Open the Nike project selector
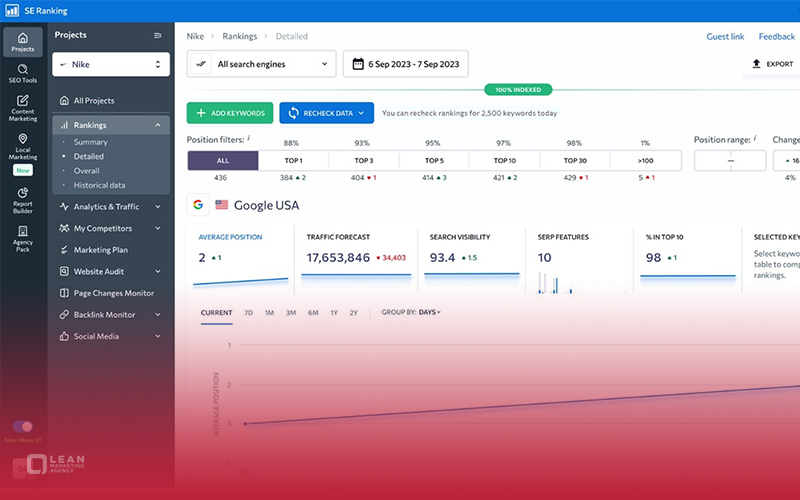The image size is (800, 500). (x=111, y=64)
